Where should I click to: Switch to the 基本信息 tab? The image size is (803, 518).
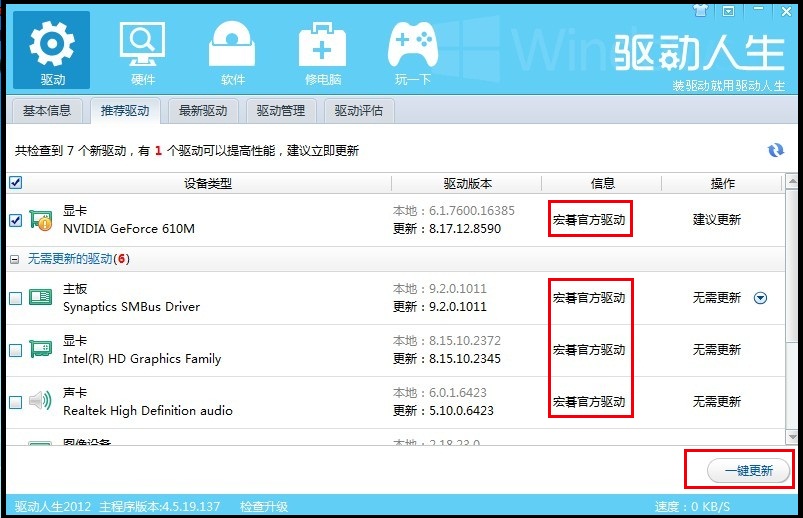coord(47,111)
